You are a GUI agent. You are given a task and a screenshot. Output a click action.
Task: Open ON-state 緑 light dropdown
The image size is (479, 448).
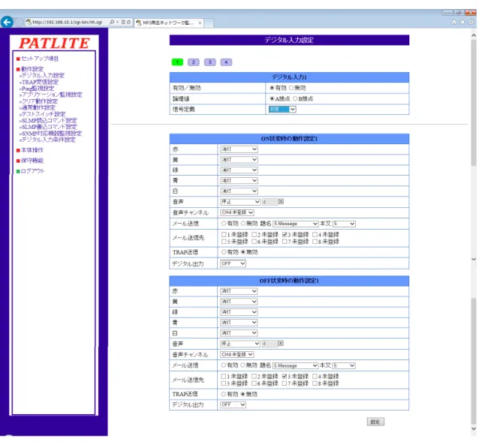coord(239,170)
